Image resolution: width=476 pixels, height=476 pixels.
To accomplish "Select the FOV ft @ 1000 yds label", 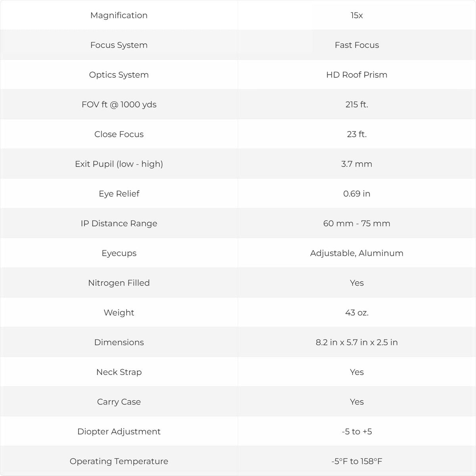I will tap(119, 104).
